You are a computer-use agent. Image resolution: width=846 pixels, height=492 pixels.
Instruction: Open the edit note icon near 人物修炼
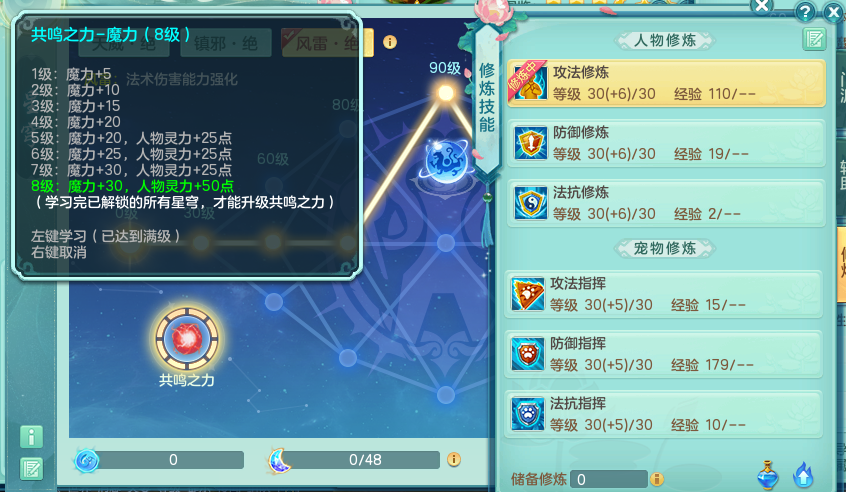click(814, 39)
